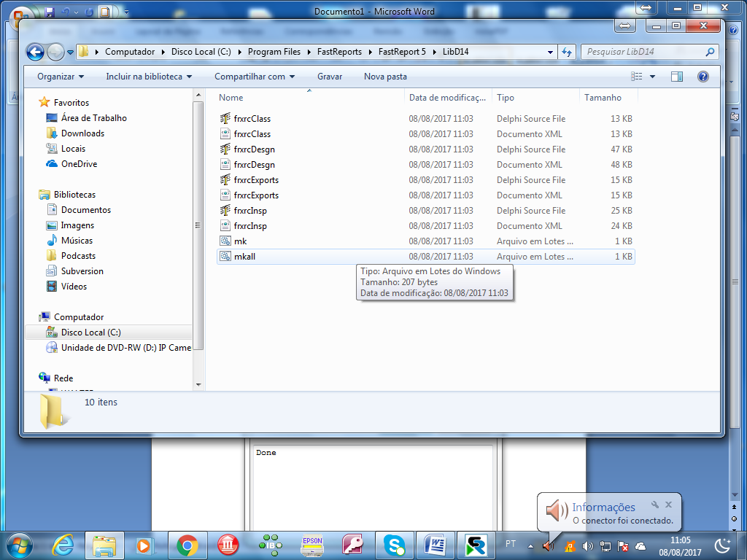Viewport: 747px width, 560px height.
Task: Click the change view icon
Action: point(636,76)
